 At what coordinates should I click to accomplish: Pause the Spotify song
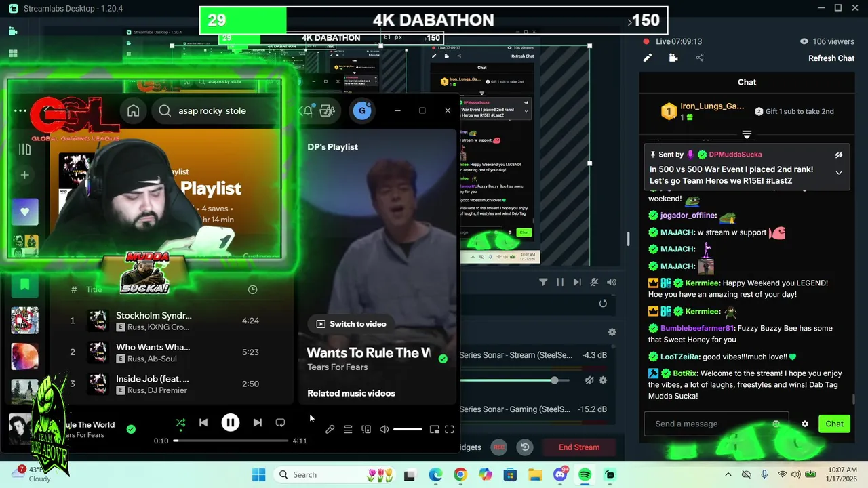(231, 422)
